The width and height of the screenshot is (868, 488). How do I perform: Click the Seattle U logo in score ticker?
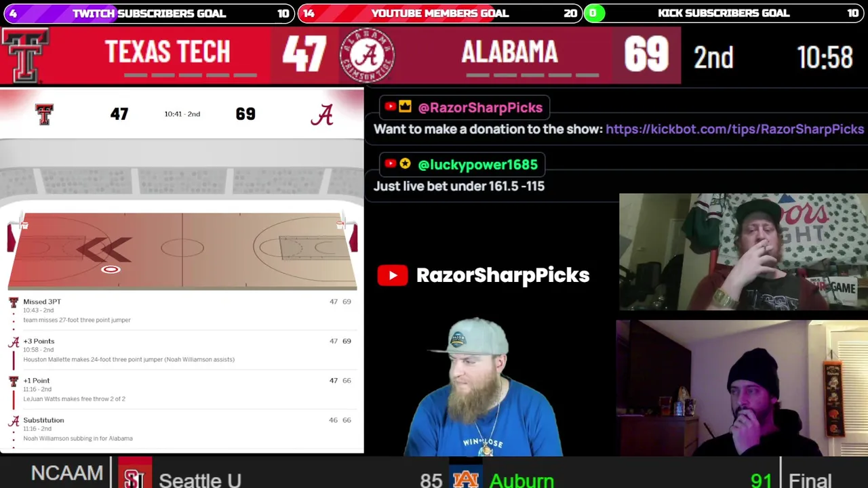tap(134, 476)
